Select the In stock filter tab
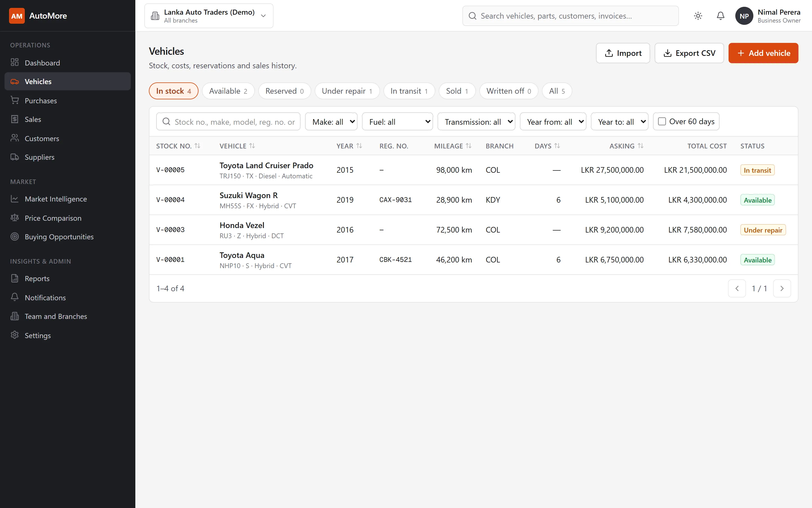 point(173,91)
